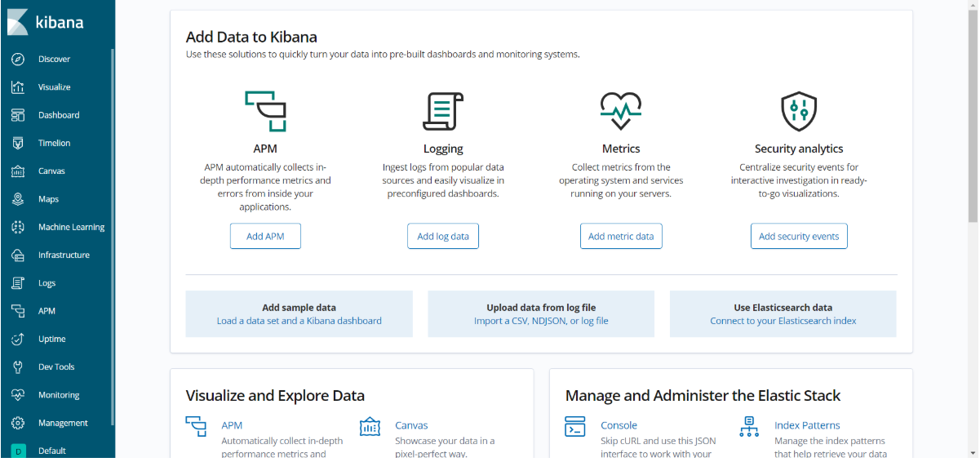This screenshot has height=462, width=980.
Task: Click the Management gear icon
Action: pos(18,423)
